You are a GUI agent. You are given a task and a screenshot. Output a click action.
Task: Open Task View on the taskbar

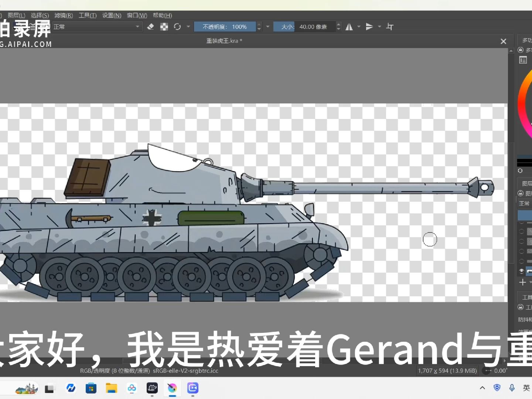[50, 388]
